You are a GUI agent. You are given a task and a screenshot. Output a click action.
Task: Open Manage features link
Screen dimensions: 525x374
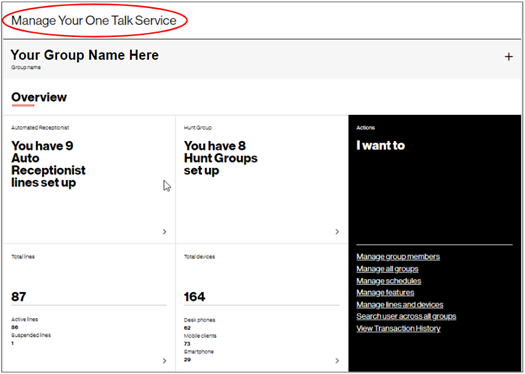pos(385,292)
